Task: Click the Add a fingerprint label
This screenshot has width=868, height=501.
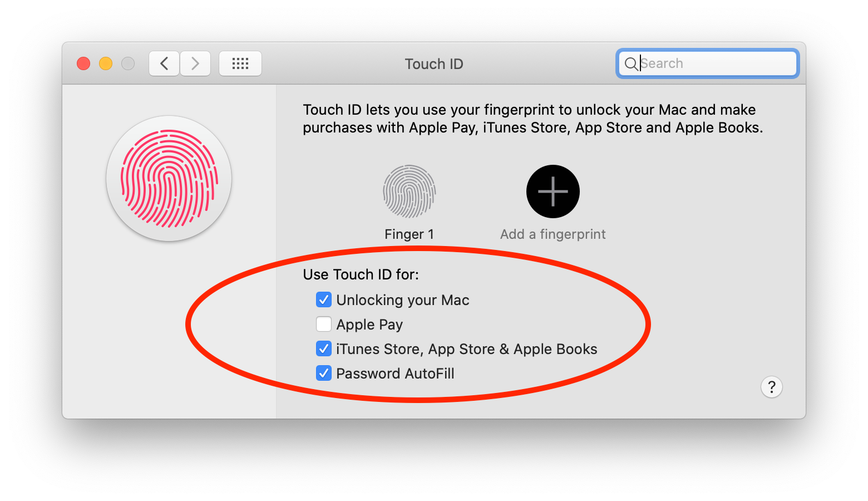Action: coord(553,234)
